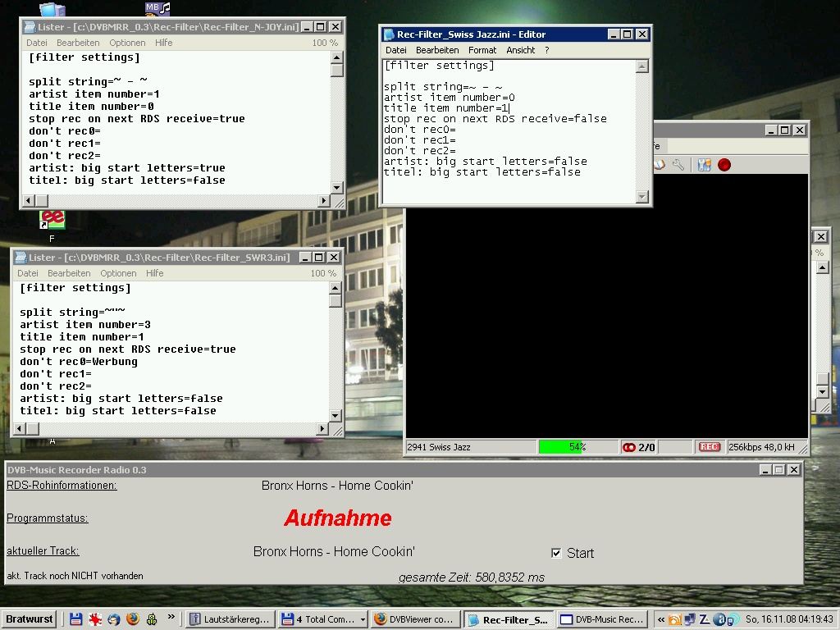The height and width of the screenshot is (630, 840).
Task: Open Bearbeiten menu in Rec-Filter_SWR3 Lister
Action: coord(69,273)
